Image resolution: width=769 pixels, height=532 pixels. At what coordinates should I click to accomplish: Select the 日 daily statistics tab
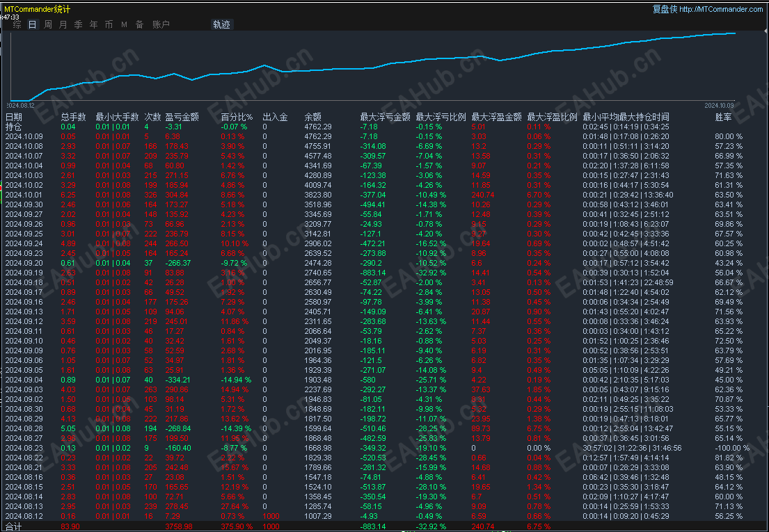(33, 24)
